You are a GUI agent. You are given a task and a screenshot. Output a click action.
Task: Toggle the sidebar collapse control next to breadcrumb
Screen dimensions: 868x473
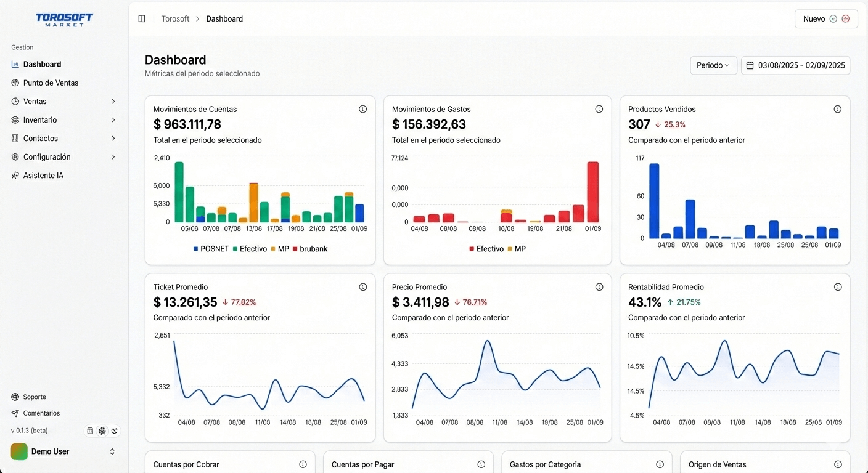tap(142, 18)
